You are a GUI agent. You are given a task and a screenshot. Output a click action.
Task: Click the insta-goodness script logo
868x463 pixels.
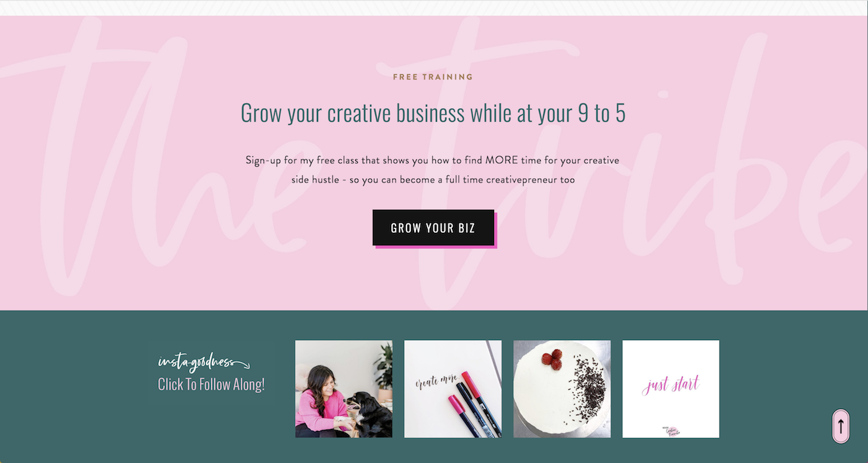pos(196,362)
